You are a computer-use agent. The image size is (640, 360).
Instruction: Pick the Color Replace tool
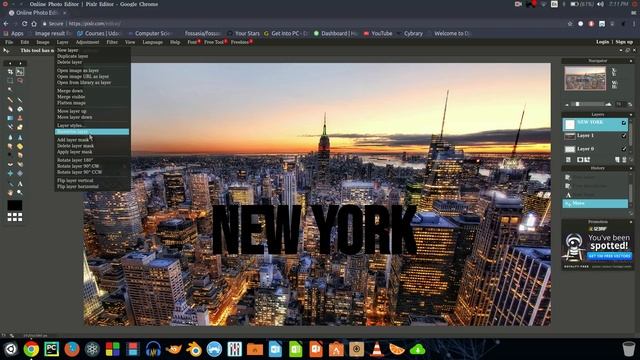click(10, 127)
